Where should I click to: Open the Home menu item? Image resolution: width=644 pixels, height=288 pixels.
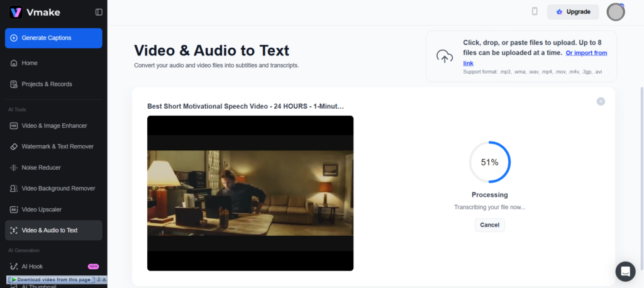coord(30,63)
